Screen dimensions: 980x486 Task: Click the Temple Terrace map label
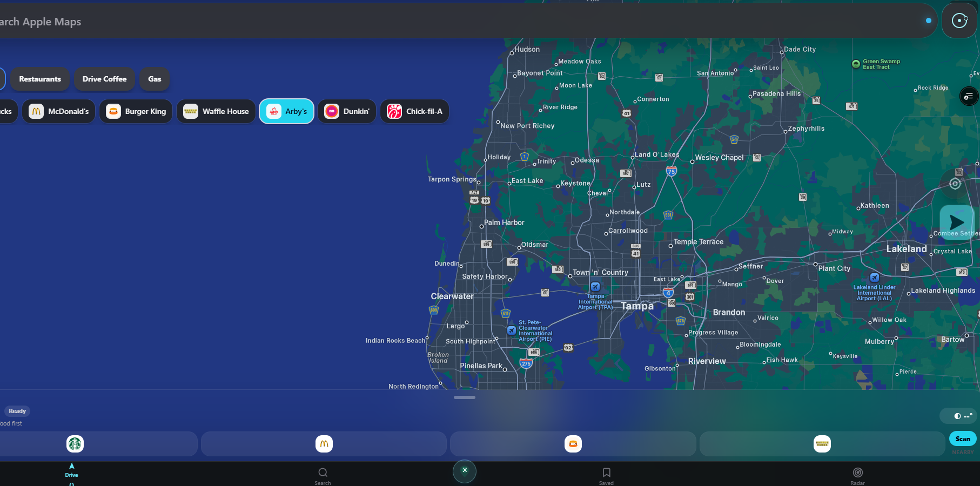(698, 242)
